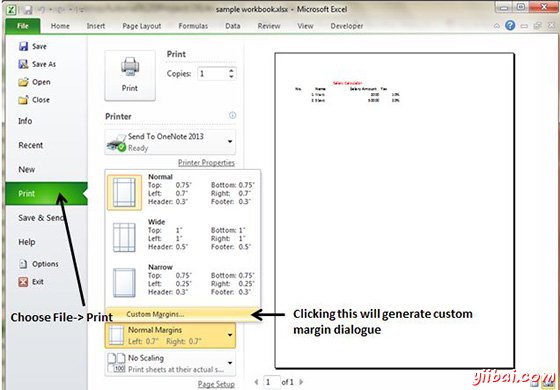This screenshot has width=560, height=390.
Task: Close the workbook using ribbon row X
Action: [550, 26]
